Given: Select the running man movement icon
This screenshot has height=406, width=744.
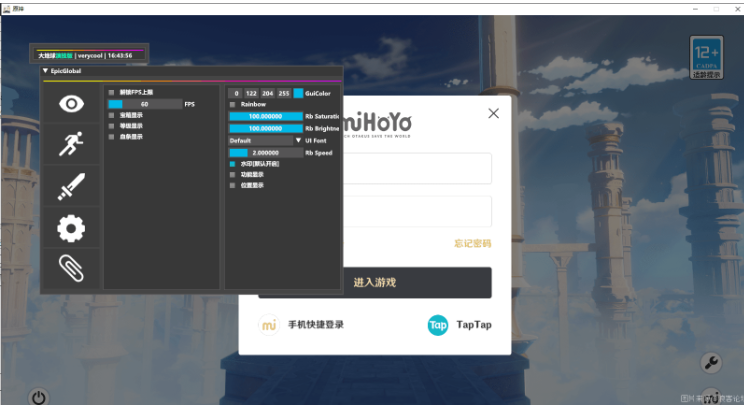Looking at the screenshot, I should 71,145.
